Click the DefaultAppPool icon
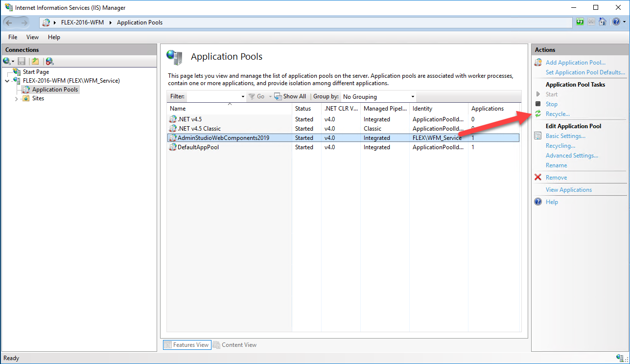The height and width of the screenshot is (364, 630). (172, 147)
